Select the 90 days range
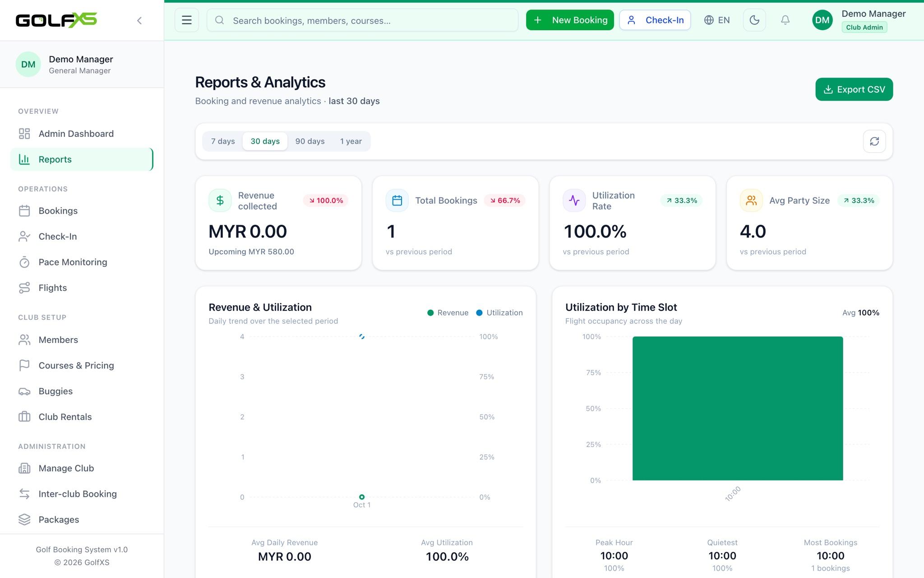This screenshot has height=578, width=924. coord(310,141)
